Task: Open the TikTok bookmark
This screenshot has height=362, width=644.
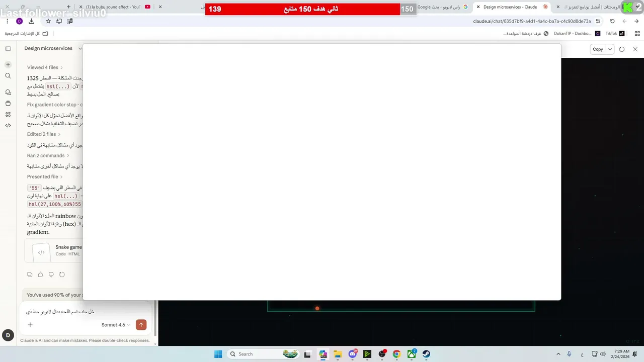Action: [x=615, y=34]
